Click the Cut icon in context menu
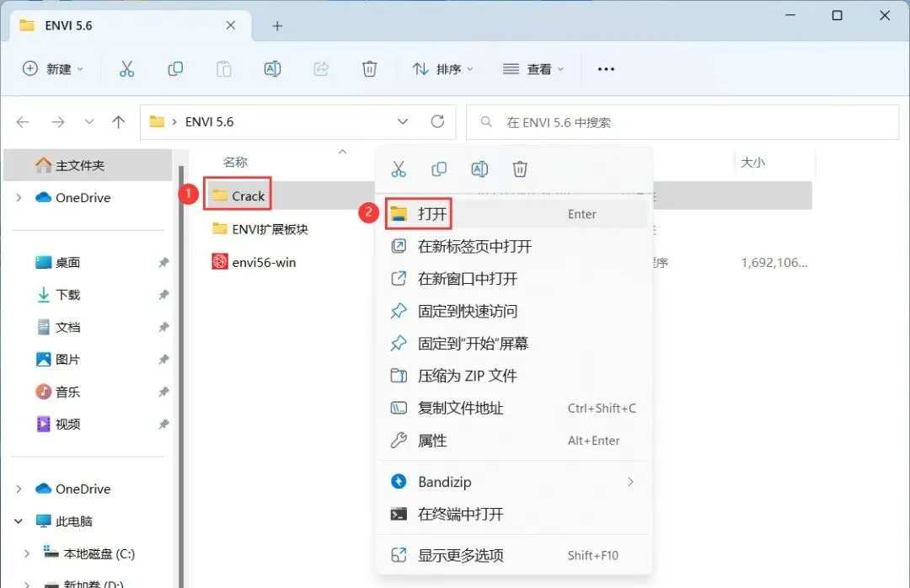Screen dimensions: 910x588 (399, 169)
